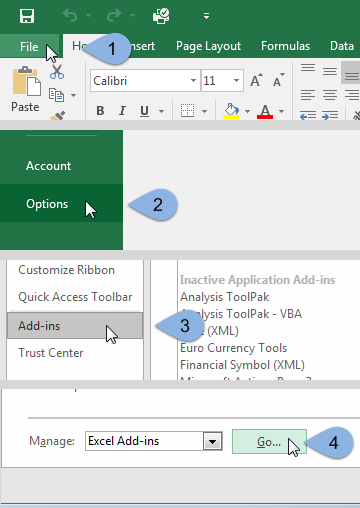360x508 pixels.
Task: Select Analysis ToolPak - VBA entry
Action: tap(241, 314)
